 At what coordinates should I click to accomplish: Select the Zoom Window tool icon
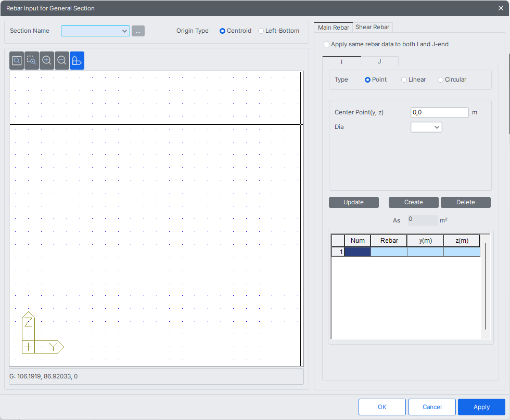click(x=32, y=60)
